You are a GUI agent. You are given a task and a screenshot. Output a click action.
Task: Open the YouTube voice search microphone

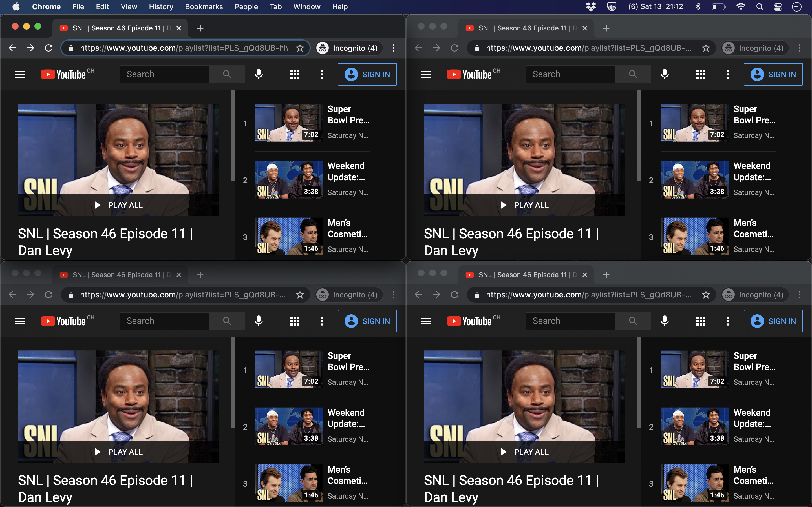point(258,74)
